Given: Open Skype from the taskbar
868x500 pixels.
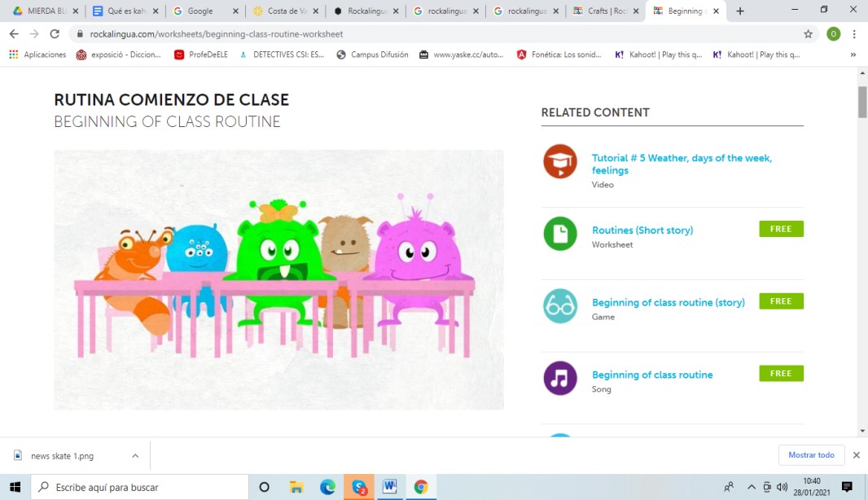Looking at the screenshot, I should click(359, 487).
